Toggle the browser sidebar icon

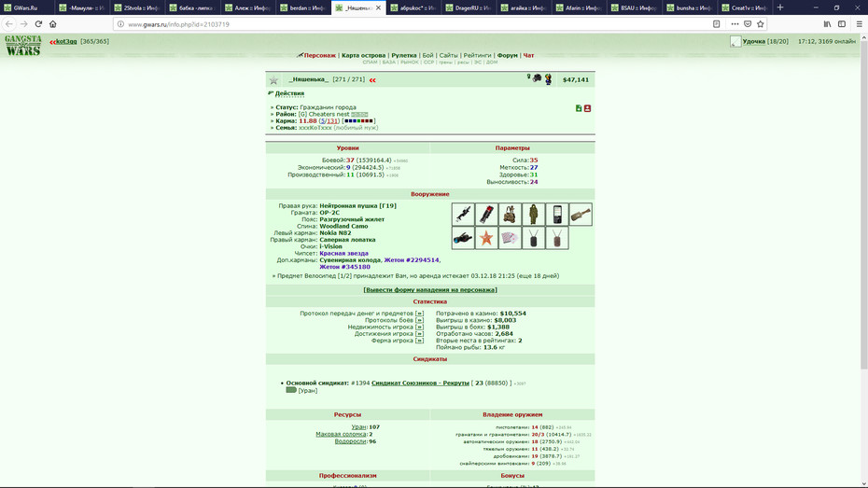pyautogui.click(x=842, y=23)
